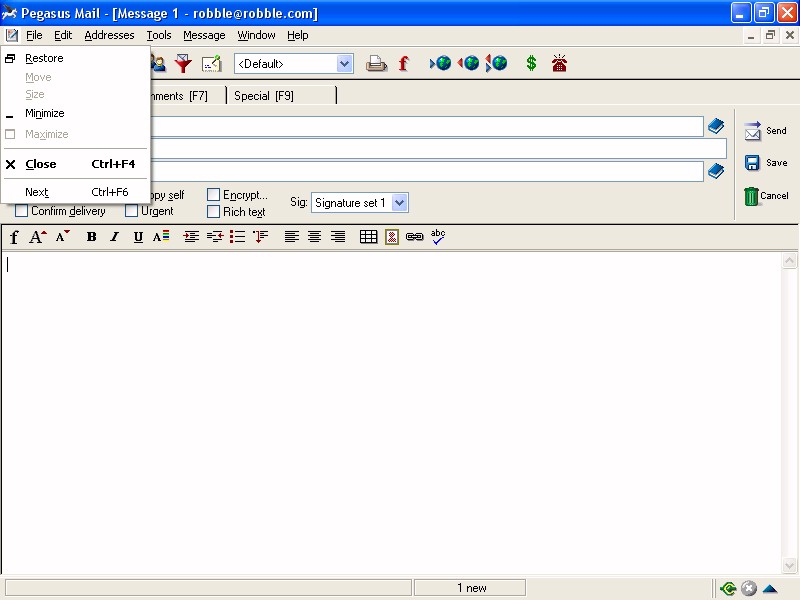800x600 pixels.
Task: Choose Restore from the control menu
Action: (x=76, y=58)
